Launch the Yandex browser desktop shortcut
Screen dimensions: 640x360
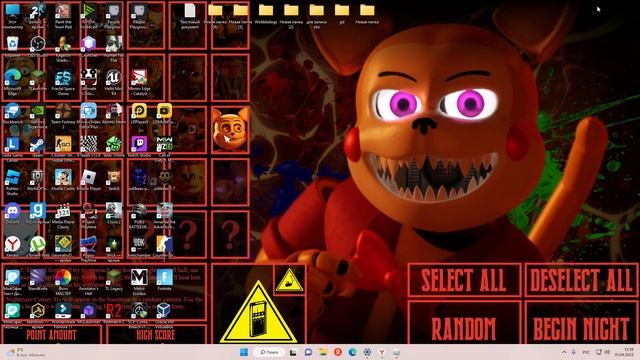tap(12, 245)
